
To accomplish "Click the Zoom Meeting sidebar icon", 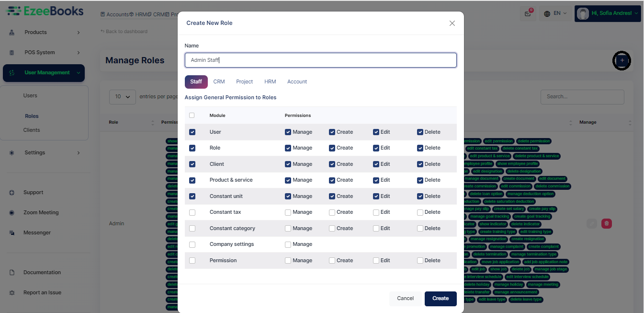I will click(x=11, y=212).
